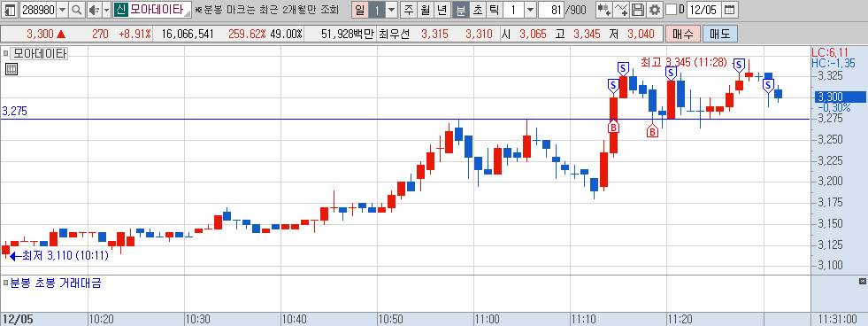
Task: Select the 주 weekly period tab
Action: pos(409,10)
